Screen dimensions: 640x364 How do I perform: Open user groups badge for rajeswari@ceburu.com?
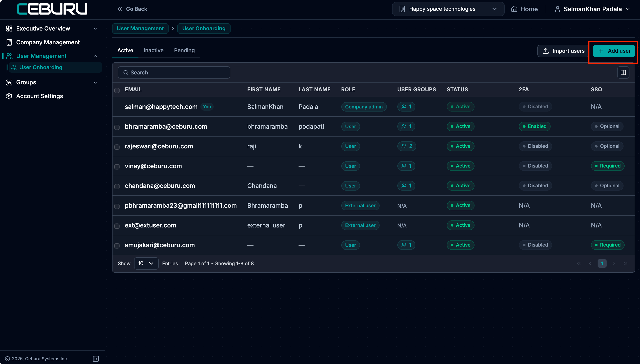(x=407, y=146)
